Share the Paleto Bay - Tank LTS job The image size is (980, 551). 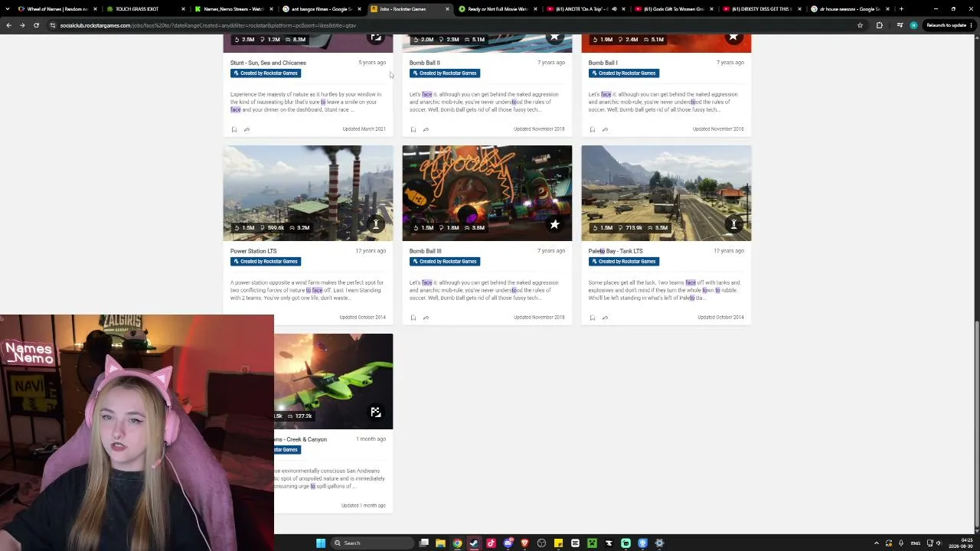tap(605, 318)
